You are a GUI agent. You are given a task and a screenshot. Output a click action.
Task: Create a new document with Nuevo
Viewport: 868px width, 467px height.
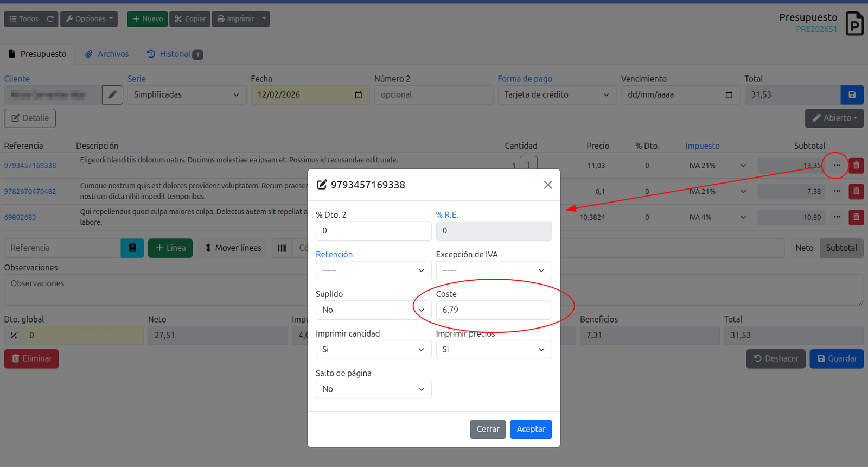(x=148, y=19)
